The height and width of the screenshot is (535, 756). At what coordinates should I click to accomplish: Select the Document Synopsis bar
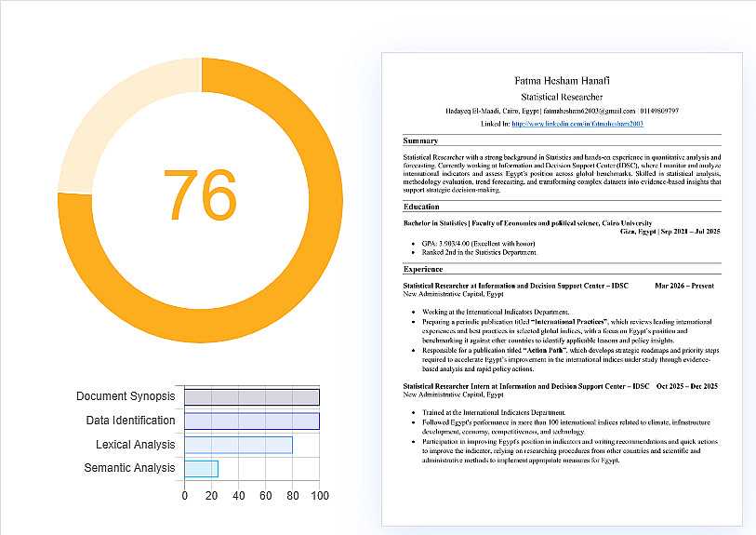(x=252, y=397)
